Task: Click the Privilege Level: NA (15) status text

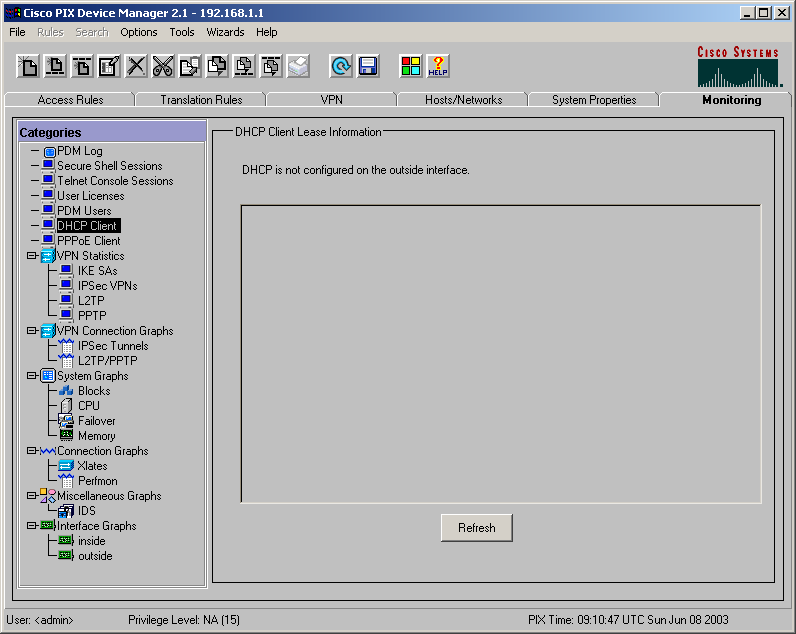Action: tap(184, 620)
